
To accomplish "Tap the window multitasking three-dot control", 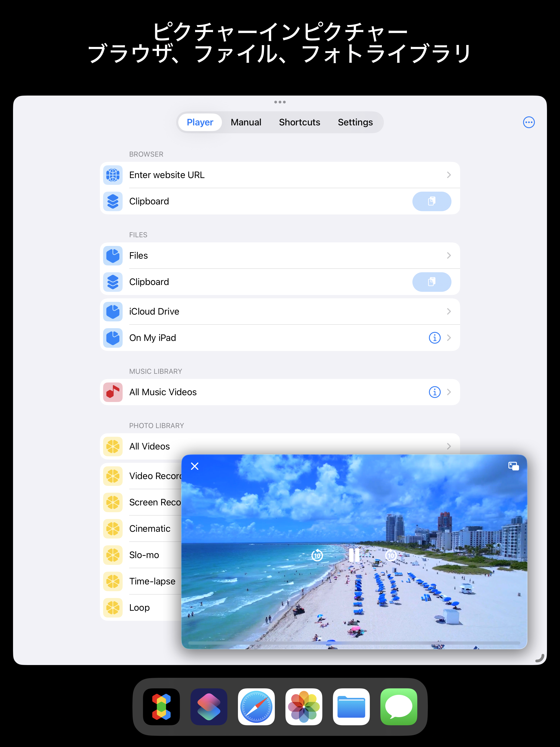I will (x=280, y=102).
